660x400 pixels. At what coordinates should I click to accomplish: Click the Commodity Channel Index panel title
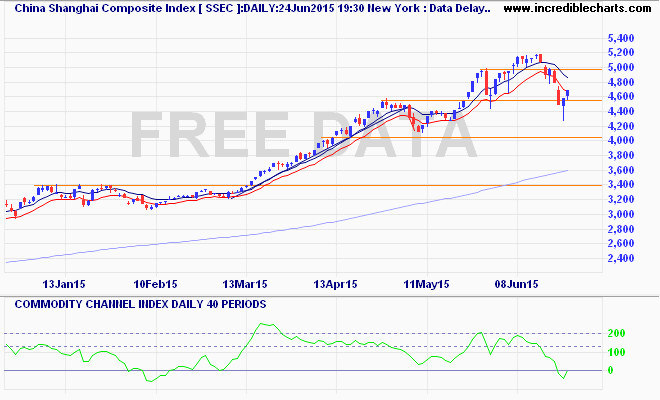click(x=120, y=302)
